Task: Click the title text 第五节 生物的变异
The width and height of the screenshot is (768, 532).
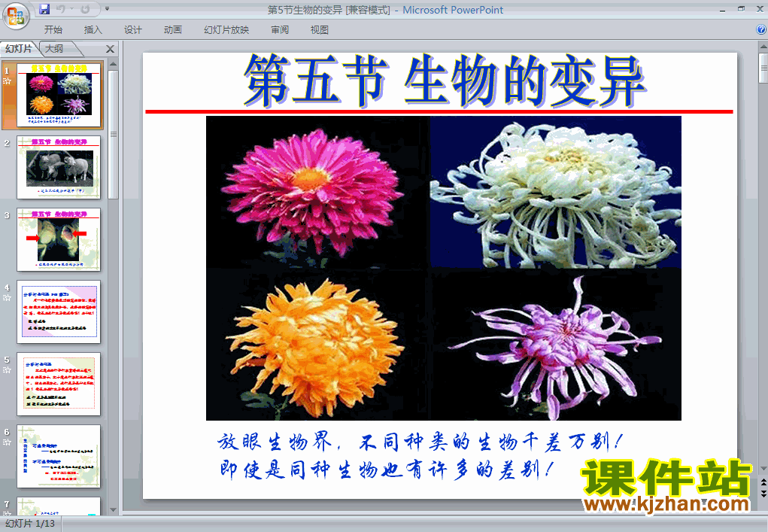Action: (445, 81)
